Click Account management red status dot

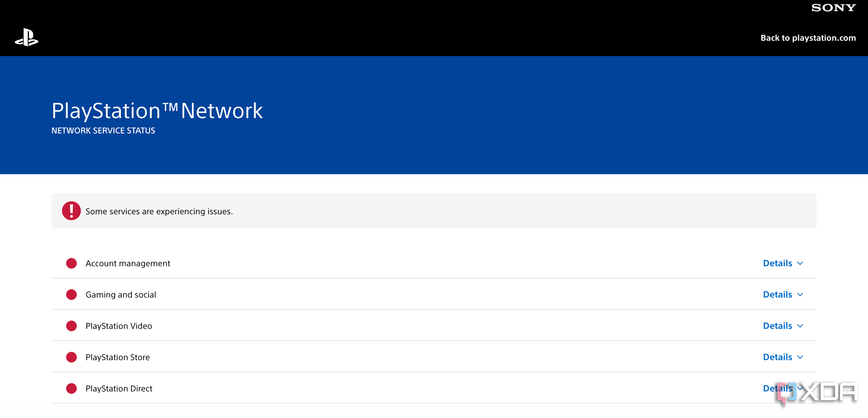coord(71,263)
